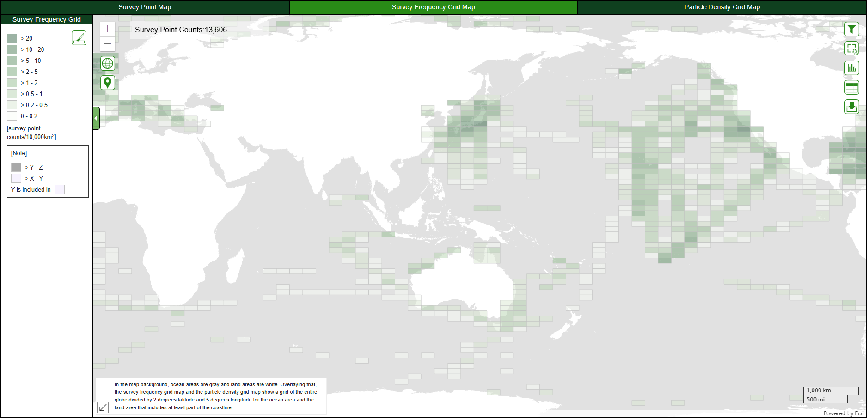Click the location pin icon

click(108, 83)
